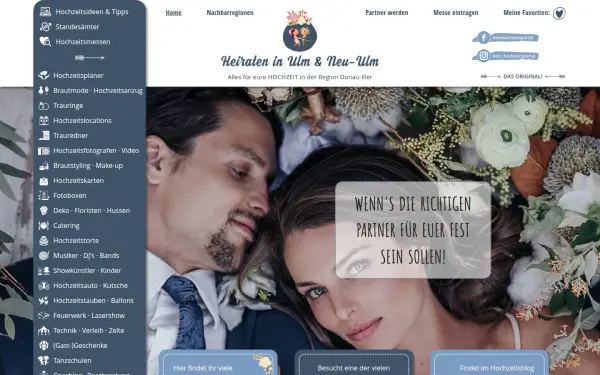Click the Hochzeitskarten envelope icon

pos(44,181)
